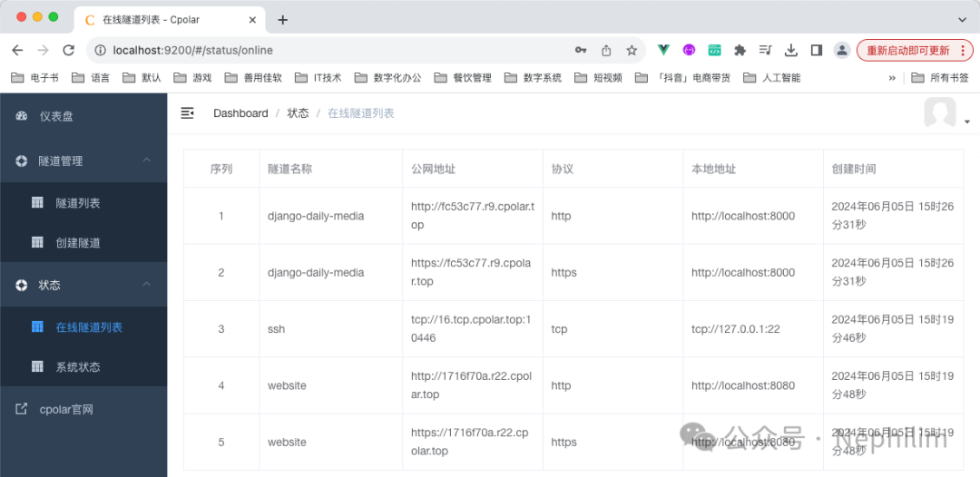Open a new browser tab
The image size is (980, 477).
tap(282, 20)
